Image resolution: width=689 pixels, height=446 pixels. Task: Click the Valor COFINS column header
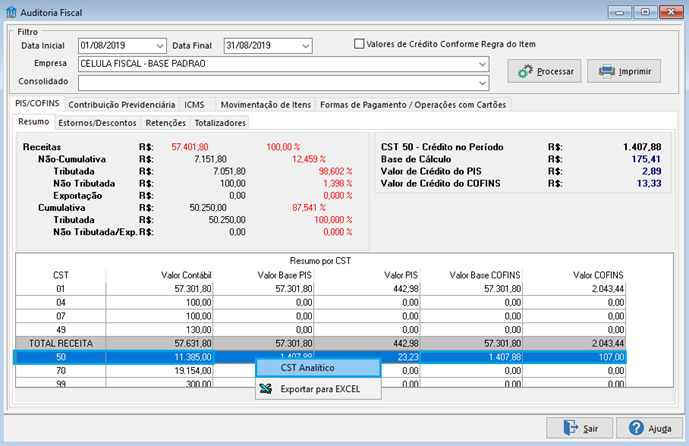click(598, 275)
